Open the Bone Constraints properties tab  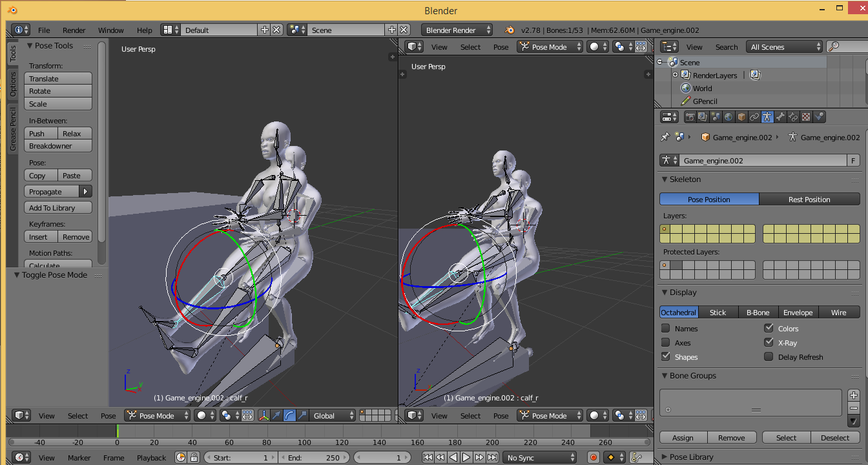pos(793,117)
